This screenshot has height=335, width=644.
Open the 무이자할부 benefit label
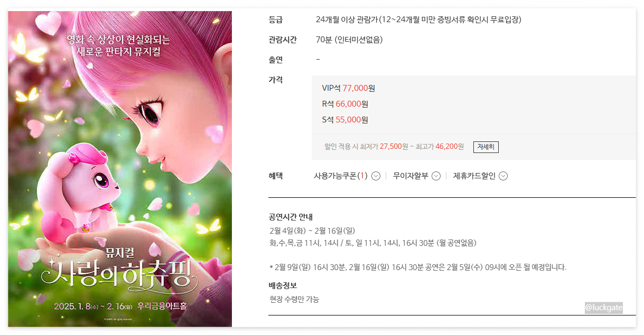tap(410, 176)
